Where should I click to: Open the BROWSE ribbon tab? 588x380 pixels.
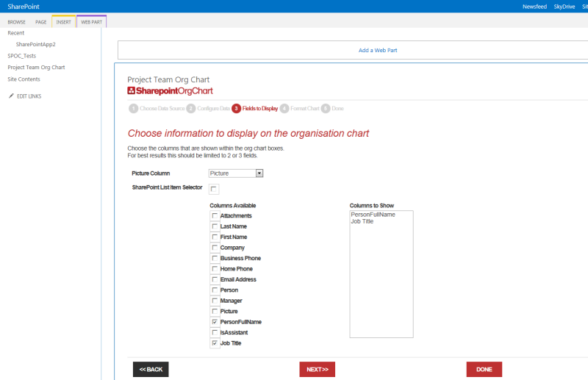pyautogui.click(x=16, y=22)
